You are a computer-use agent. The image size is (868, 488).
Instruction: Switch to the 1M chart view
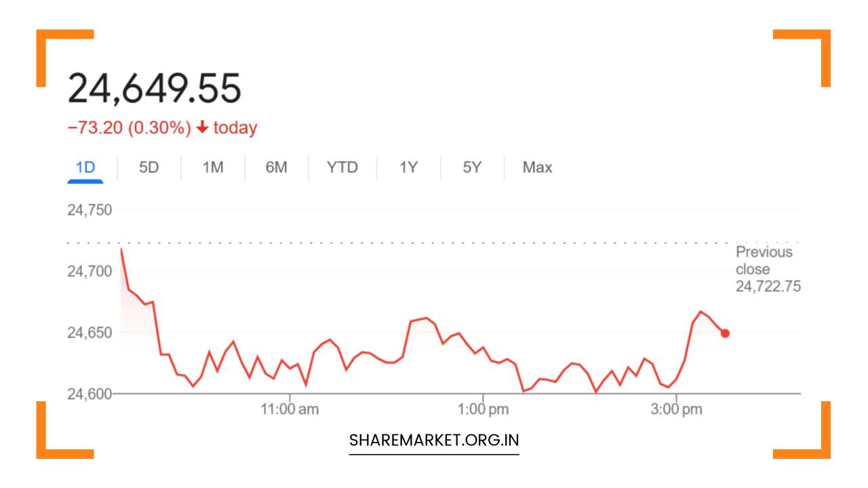pos(212,167)
